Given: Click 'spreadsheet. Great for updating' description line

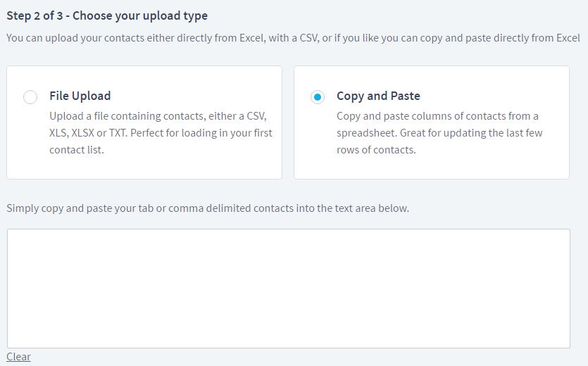Looking at the screenshot, I should coord(439,133).
